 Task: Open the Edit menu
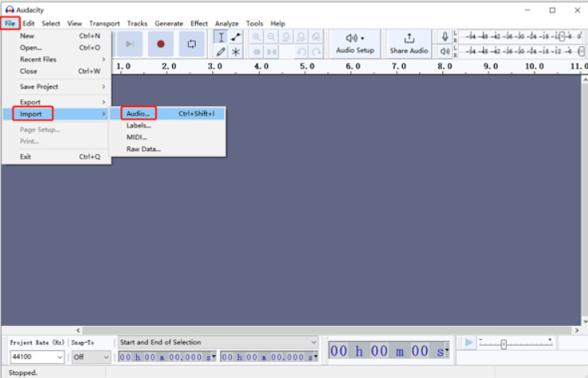tap(28, 23)
